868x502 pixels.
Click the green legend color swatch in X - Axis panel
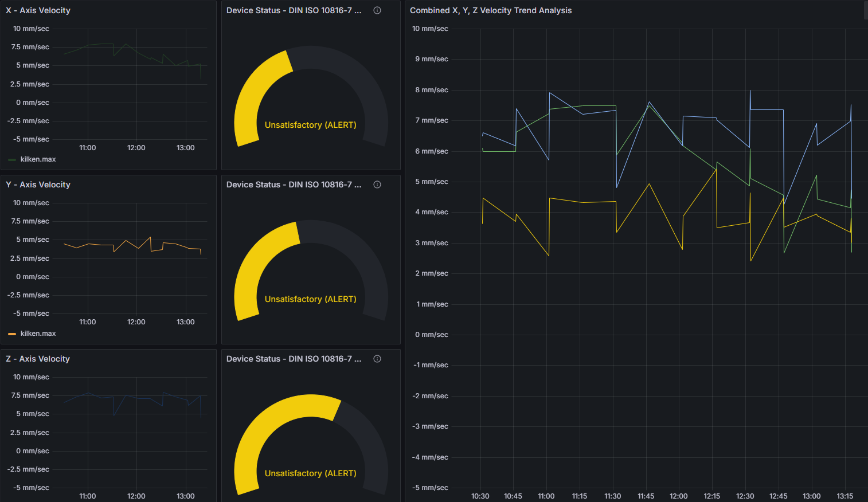click(12, 160)
